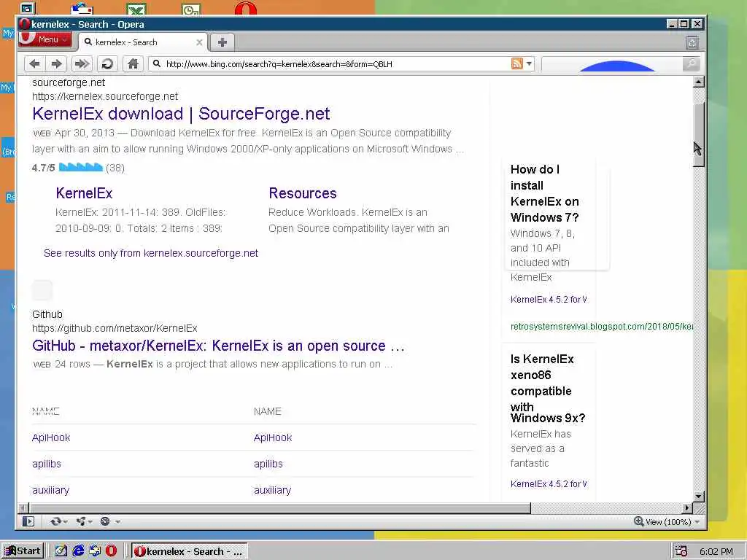This screenshot has width=747, height=560.
Task: Click the zoom magnifier View icon
Action: coord(638,521)
